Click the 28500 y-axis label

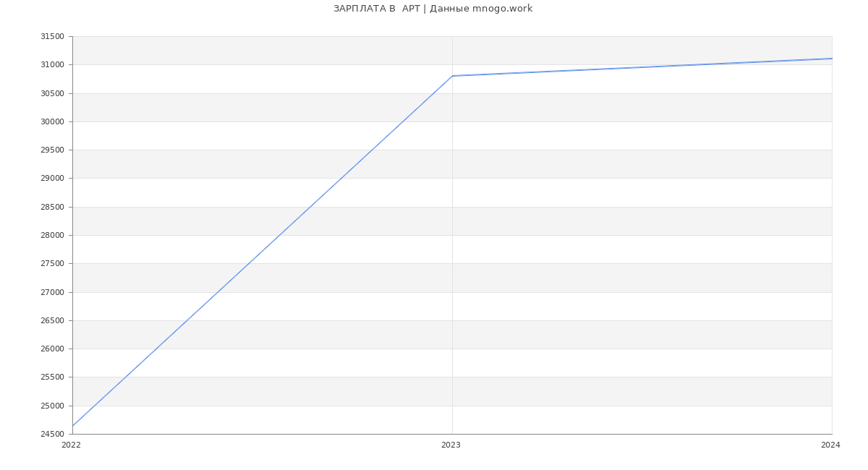(52, 208)
